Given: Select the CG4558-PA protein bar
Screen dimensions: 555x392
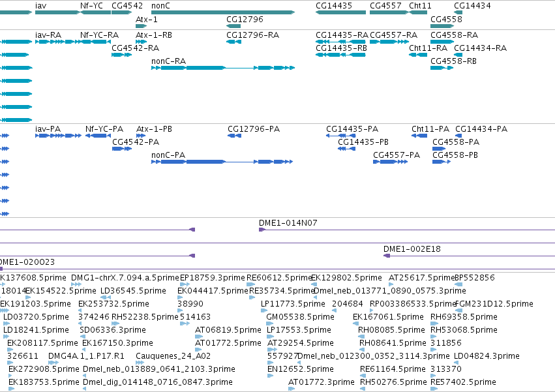Looking at the screenshot, I should coord(438,149).
